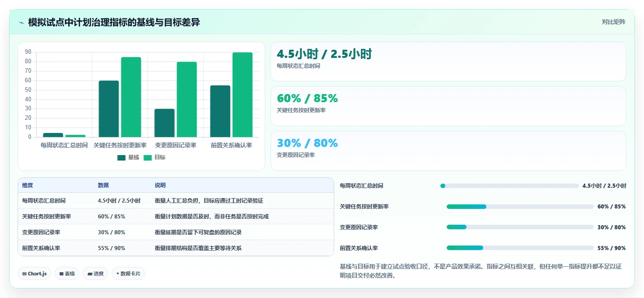Click the 基线 dark green legend swatch
Image resolution: width=644 pixels, height=298 pixels.
coord(121,157)
